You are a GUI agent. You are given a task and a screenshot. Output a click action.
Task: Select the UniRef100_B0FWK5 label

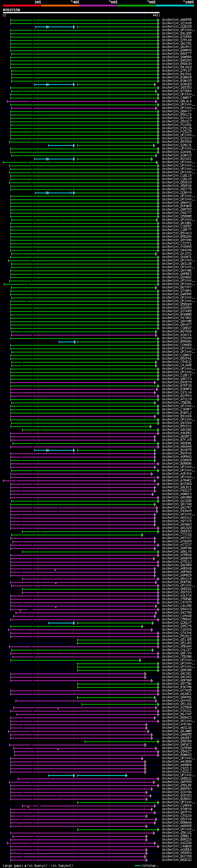pyautogui.click(x=177, y=206)
